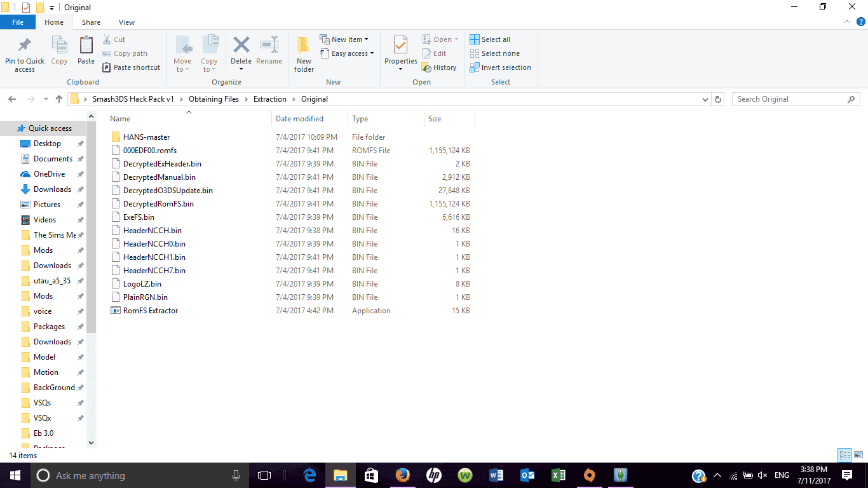Image resolution: width=868 pixels, height=488 pixels.
Task: Switch to the Home ribbon tab
Action: (54, 22)
